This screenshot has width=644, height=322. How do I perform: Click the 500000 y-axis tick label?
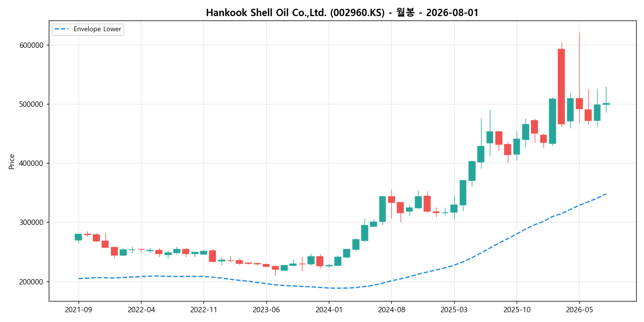pyautogui.click(x=31, y=104)
